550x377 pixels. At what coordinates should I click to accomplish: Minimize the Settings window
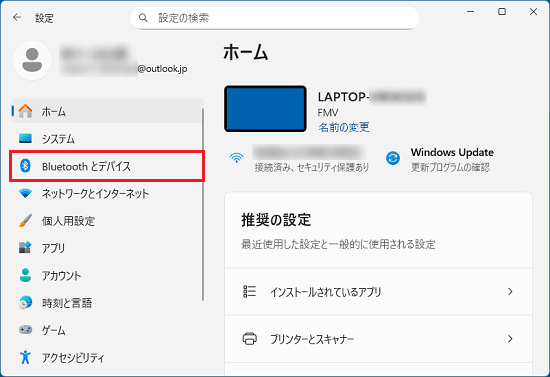click(x=470, y=12)
